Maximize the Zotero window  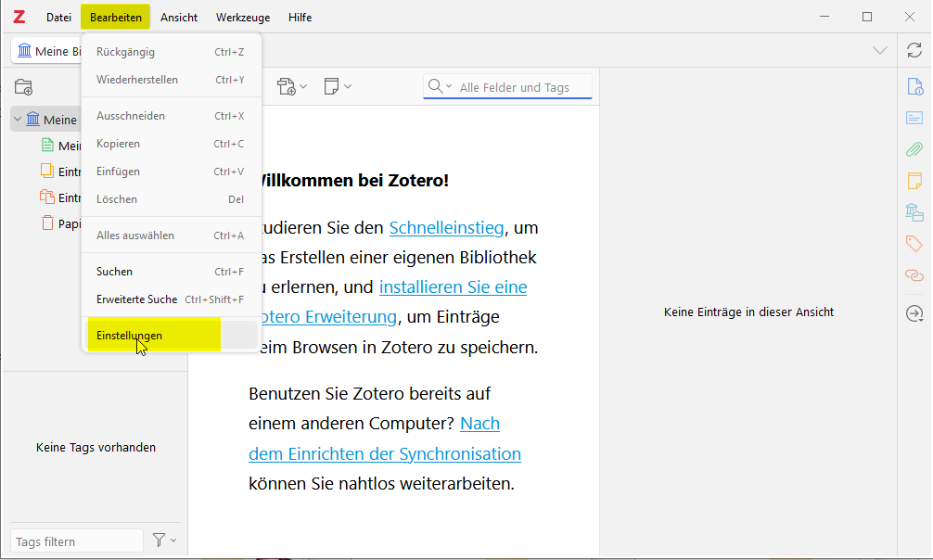[x=867, y=17]
